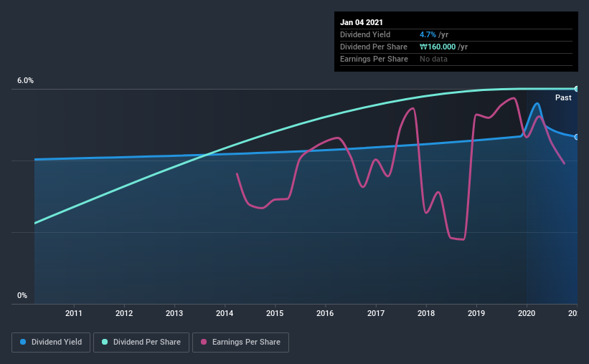
Task: Click the 2020 x-axis label
Action: [527, 313]
